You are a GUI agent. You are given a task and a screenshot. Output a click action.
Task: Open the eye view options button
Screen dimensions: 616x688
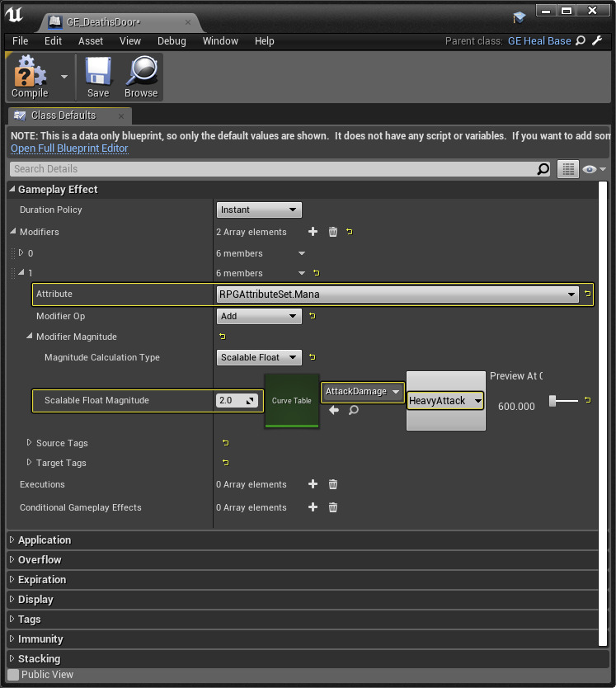tap(594, 169)
